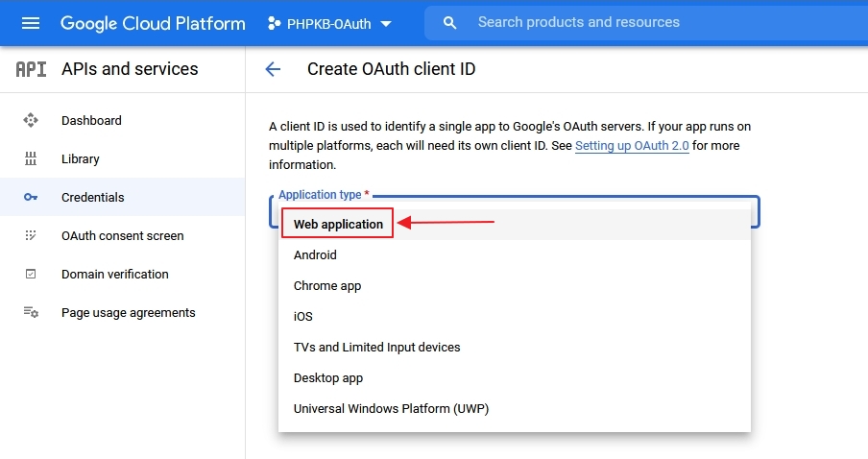Open the hamburger navigation menu
The width and height of the screenshot is (868, 459).
tap(31, 23)
